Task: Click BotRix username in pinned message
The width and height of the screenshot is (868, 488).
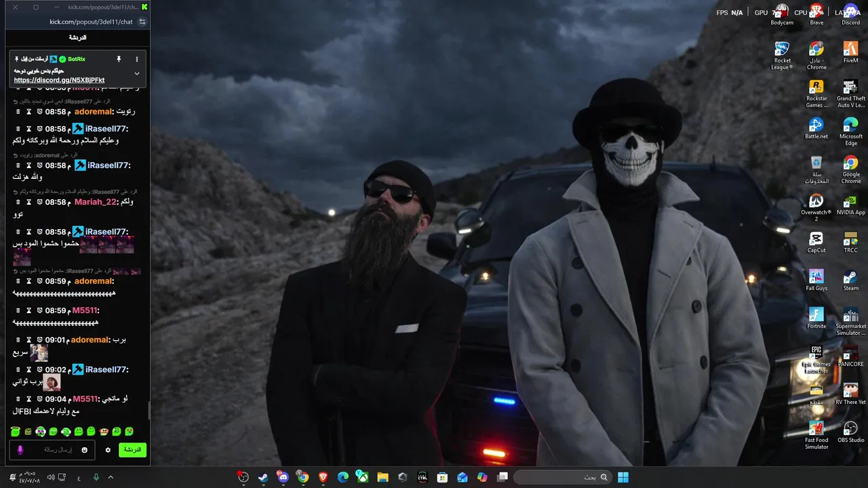Action: (77, 60)
